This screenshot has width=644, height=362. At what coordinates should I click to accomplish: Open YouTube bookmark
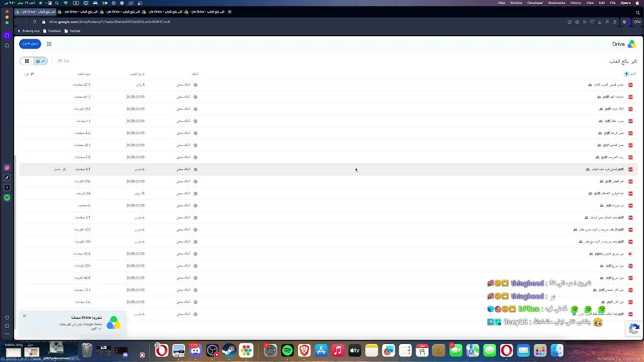click(73, 31)
